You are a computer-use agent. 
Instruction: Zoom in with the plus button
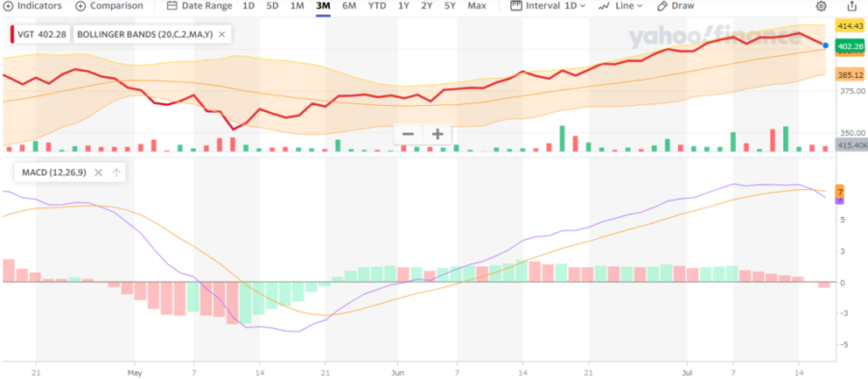click(437, 134)
